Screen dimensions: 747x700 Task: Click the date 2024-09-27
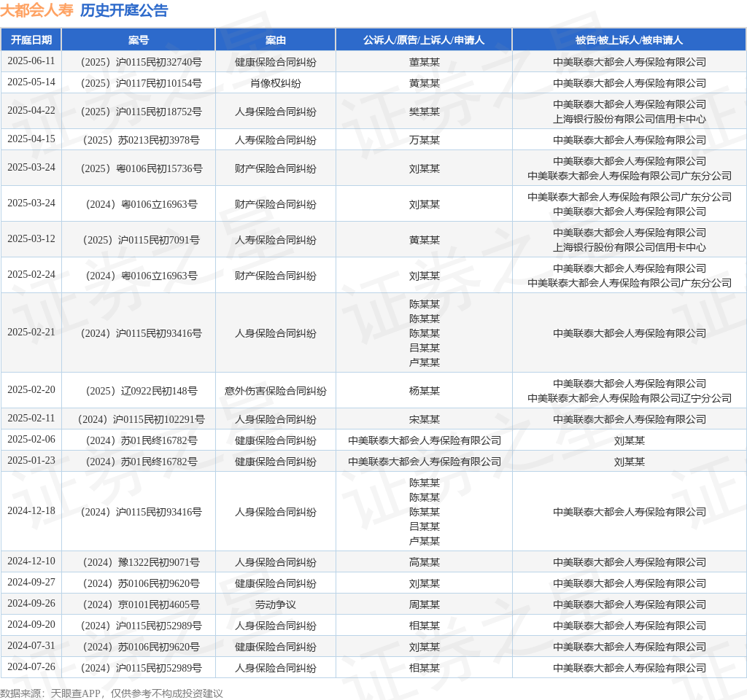(31, 583)
